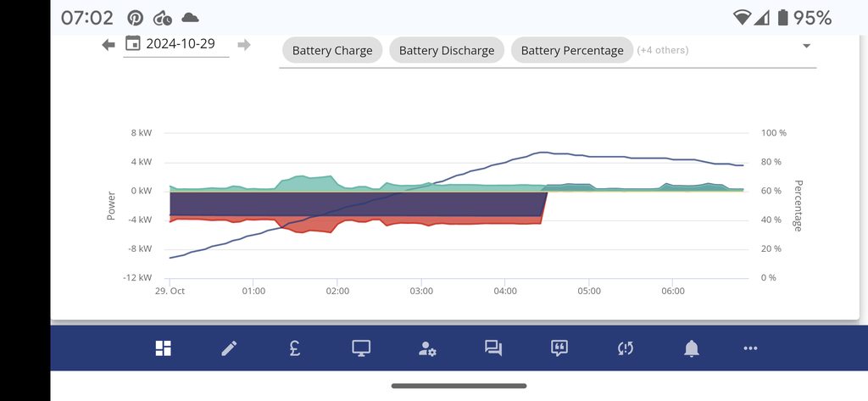This screenshot has height=401, width=868.
Task: Show the +4 others hidden series
Action: 663,50
